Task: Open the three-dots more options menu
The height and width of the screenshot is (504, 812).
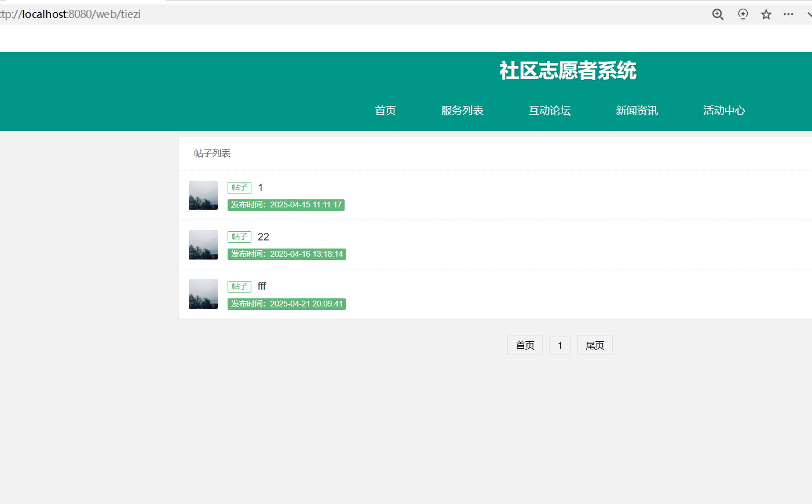Action: [788, 14]
